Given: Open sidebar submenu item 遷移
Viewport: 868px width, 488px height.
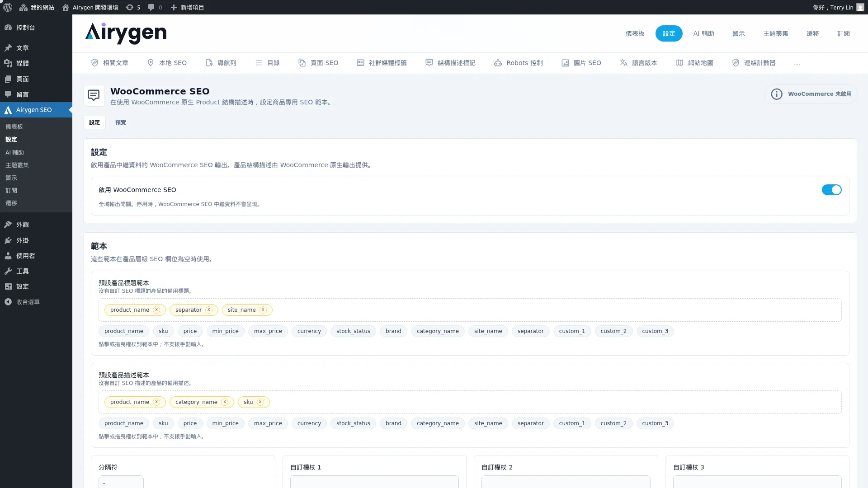Looking at the screenshot, I should tap(11, 203).
